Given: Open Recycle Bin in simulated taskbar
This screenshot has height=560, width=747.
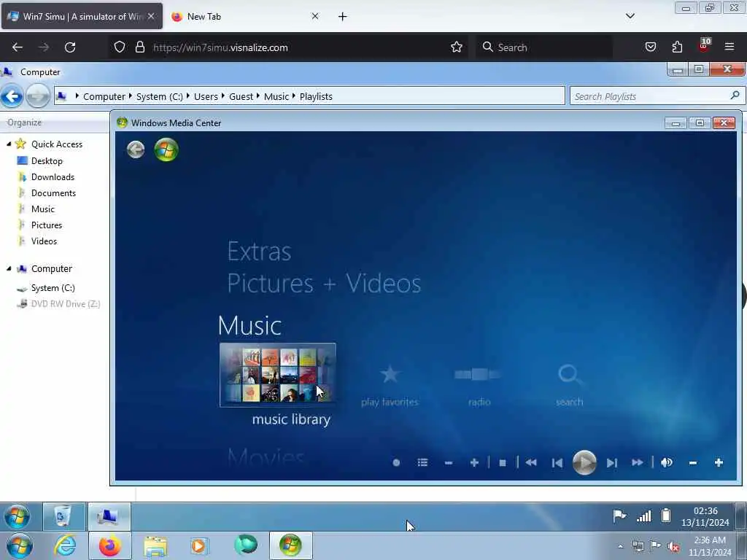Looking at the screenshot, I should coord(64,517).
